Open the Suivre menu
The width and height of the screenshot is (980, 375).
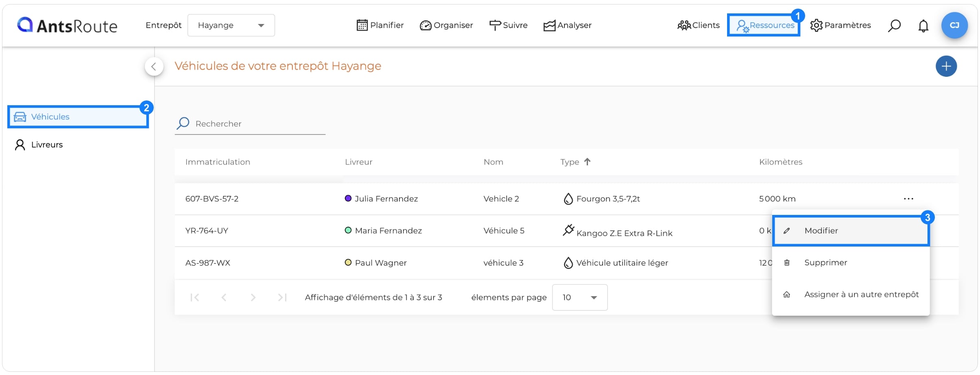[508, 25]
